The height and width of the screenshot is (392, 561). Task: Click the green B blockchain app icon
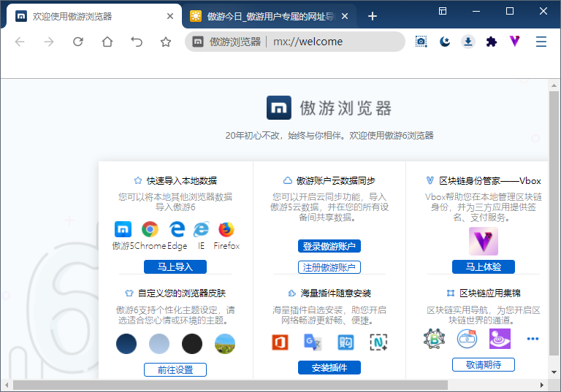[x=434, y=339]
